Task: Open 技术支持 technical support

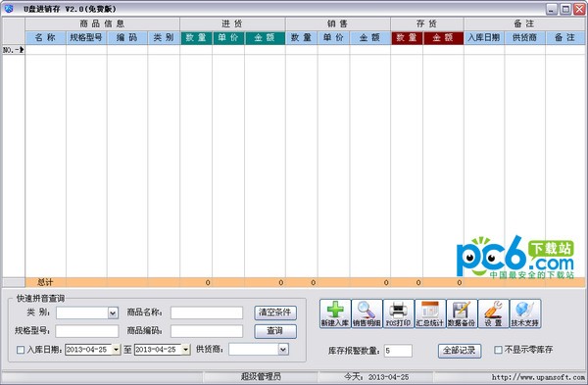Action: 525,313
